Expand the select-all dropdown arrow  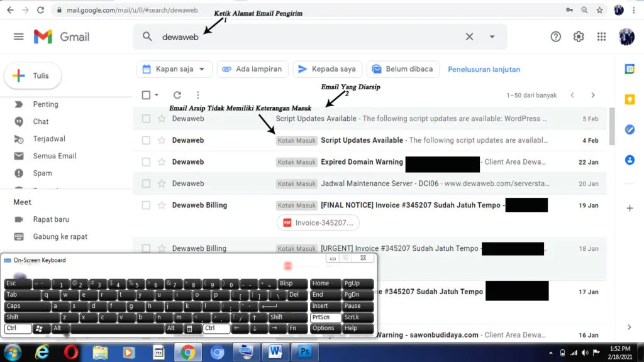[157, 95]
